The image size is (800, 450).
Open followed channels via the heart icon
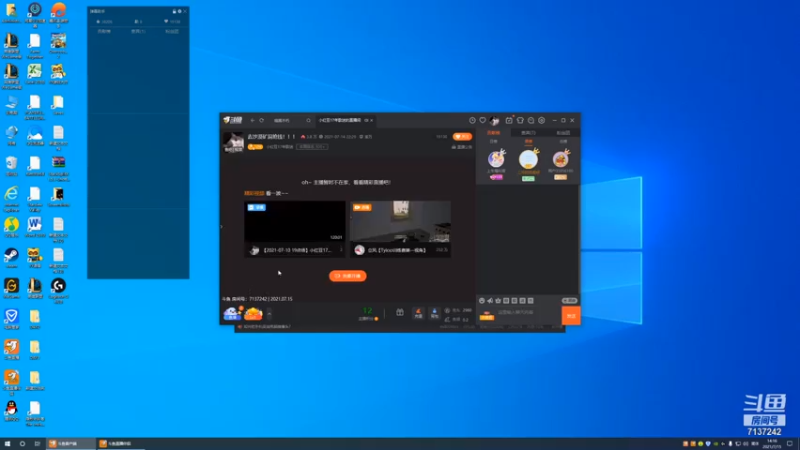click(483, 120)
